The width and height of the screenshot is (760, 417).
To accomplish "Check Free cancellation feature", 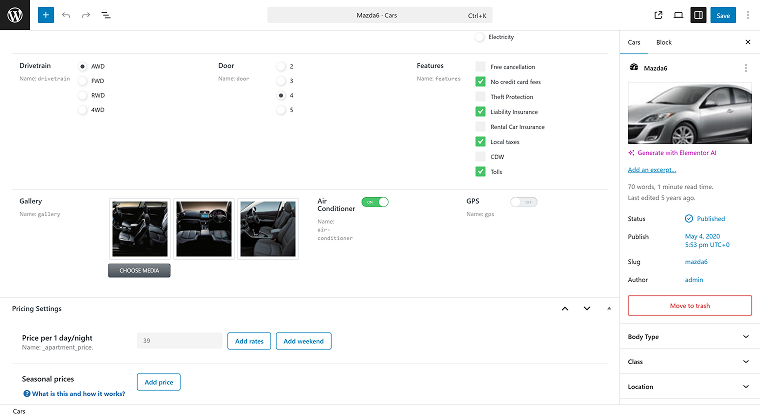I will point(480,66).
